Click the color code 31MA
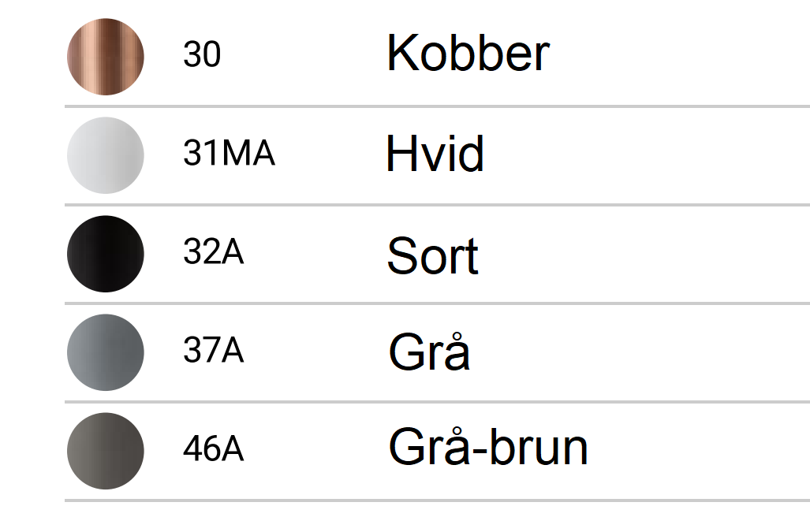The width and height of the screenshot is (810, 532). point(229,154)
